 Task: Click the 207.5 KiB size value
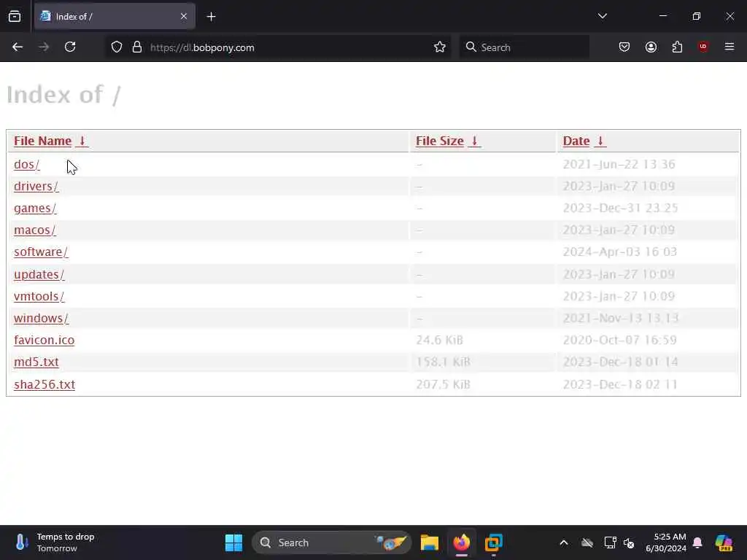coord(443,384)
